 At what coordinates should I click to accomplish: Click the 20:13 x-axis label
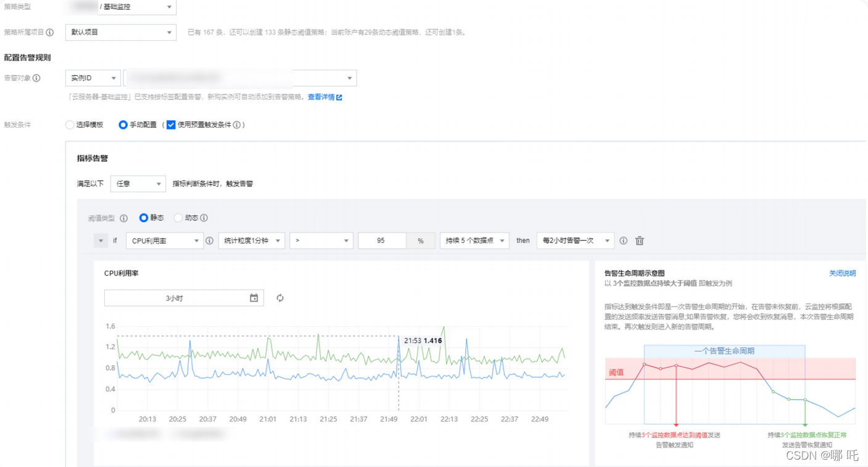[x=147, y=419]
